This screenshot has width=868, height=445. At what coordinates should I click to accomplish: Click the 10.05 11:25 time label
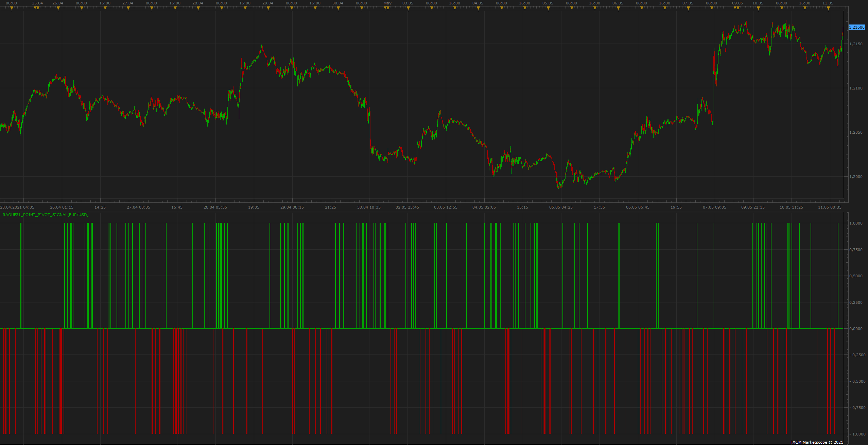[x=791, y=207]
